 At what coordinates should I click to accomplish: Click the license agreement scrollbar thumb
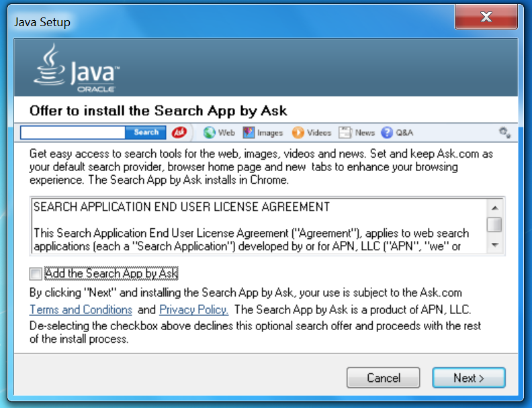(x=495, y=224)
